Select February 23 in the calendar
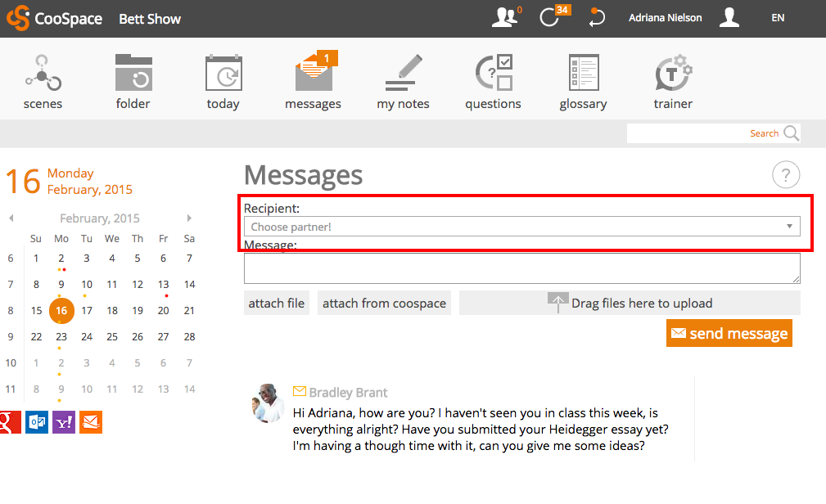Screen dimensions: 826x504 click(61, 336)
